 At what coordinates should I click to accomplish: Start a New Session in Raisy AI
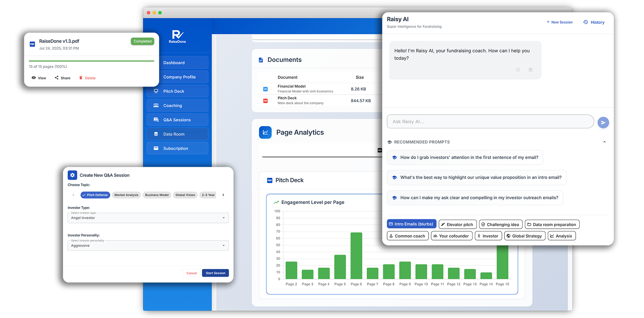click(x=560, y=22)
